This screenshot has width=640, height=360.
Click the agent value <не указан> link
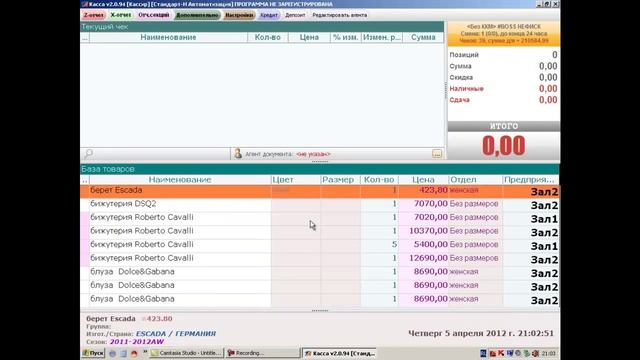(x=313, y=154)
